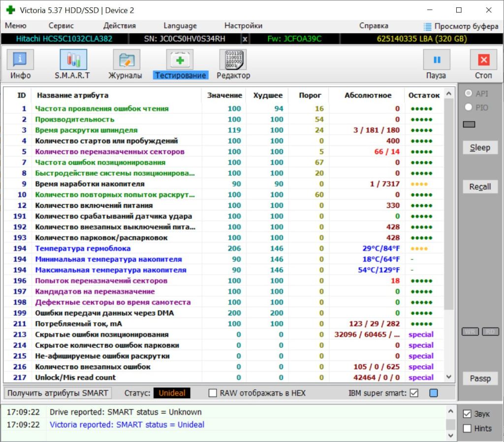Viewport: 504px width, 442px height.
Task: Click the Sleep button
Action: (480, 148)
